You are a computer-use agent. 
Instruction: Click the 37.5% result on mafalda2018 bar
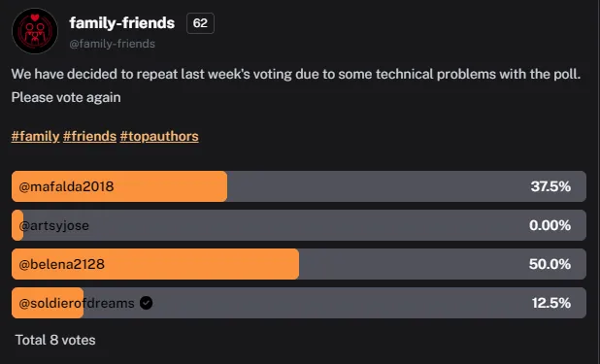coord(550,186)
